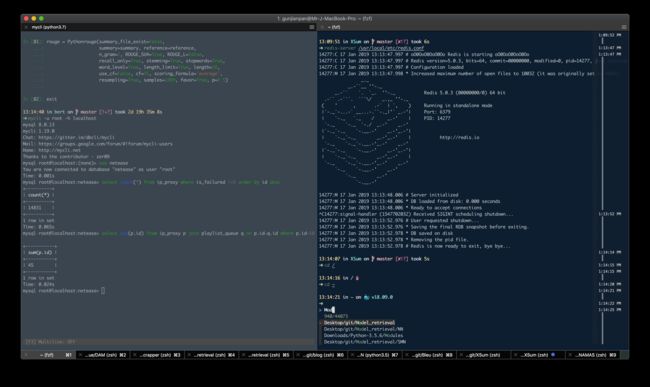This screenshot has height=387, width=650.
Task: Switch to the '~ (fzf)' ⌘1 tab
Action: [49, 355]
